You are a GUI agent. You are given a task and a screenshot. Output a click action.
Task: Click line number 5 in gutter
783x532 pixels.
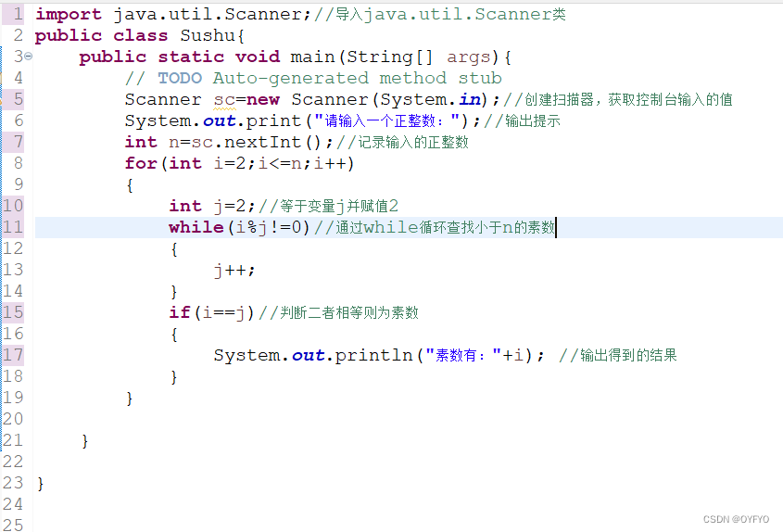(18, 99)
